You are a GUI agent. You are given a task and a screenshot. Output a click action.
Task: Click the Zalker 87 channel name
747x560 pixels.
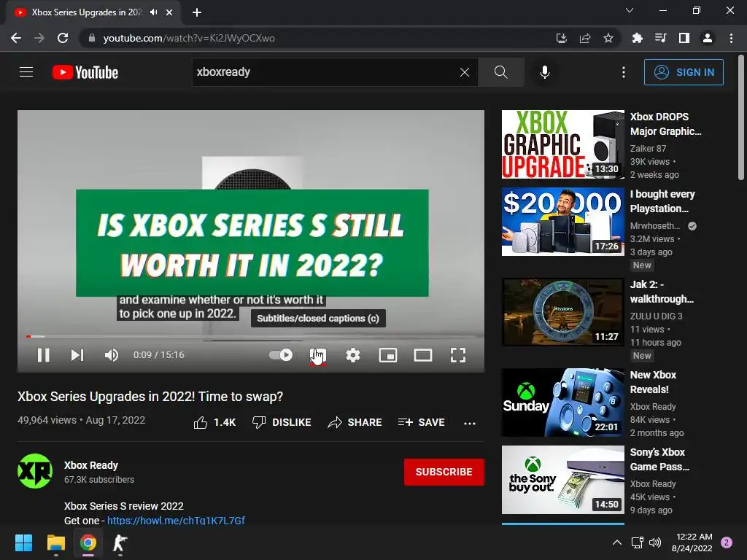648,149
